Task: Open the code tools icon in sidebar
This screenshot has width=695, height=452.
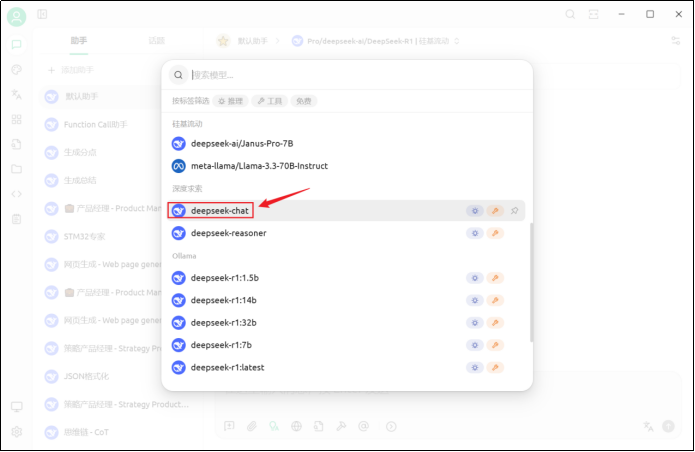Action: point(16,194)
